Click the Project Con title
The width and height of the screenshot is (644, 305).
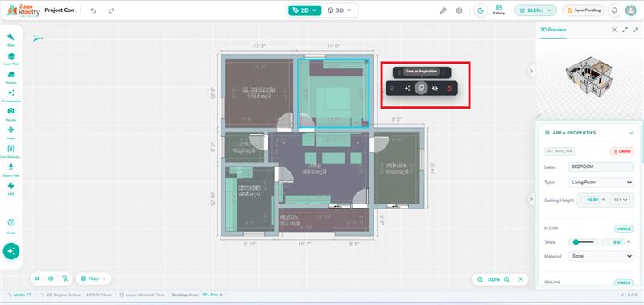tap(60, 10)
